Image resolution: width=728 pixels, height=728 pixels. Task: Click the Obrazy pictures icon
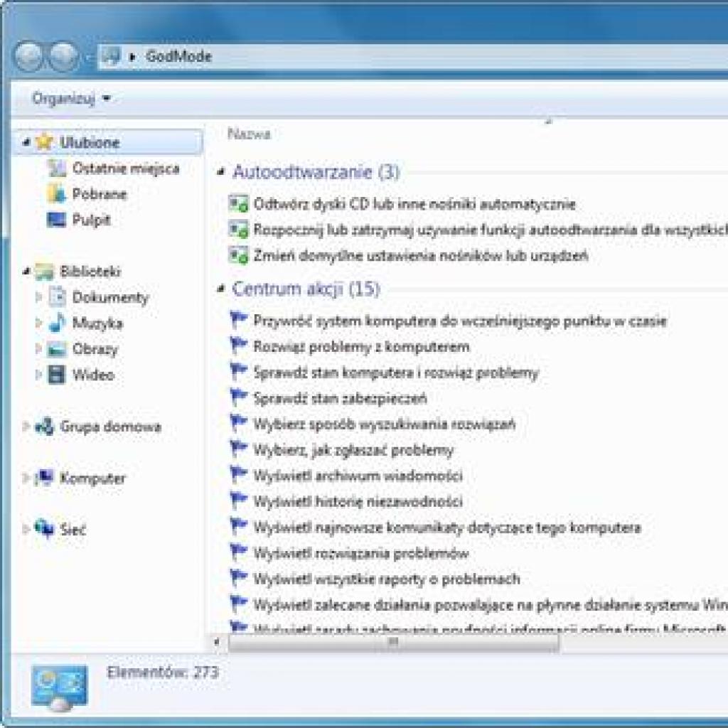pos(57,348)
